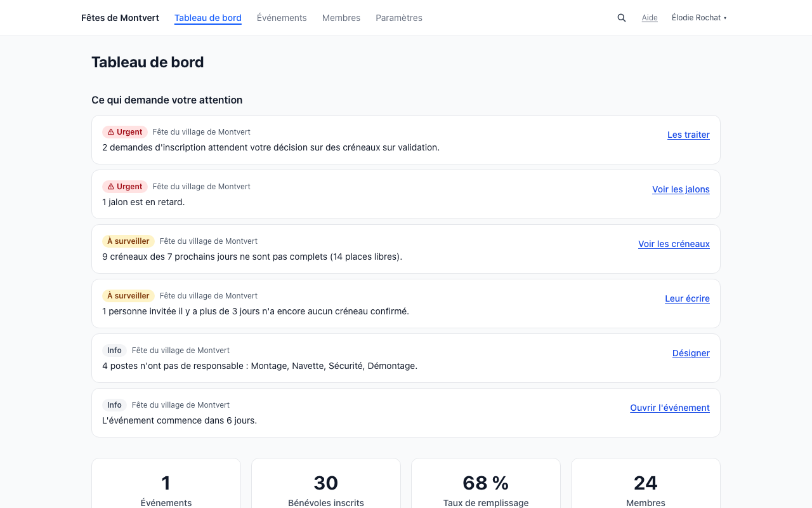Screen dimensions: 812x508
Task: Click Désigner to assign responsables
Action: pyautogui.click(x=691, y=353)
